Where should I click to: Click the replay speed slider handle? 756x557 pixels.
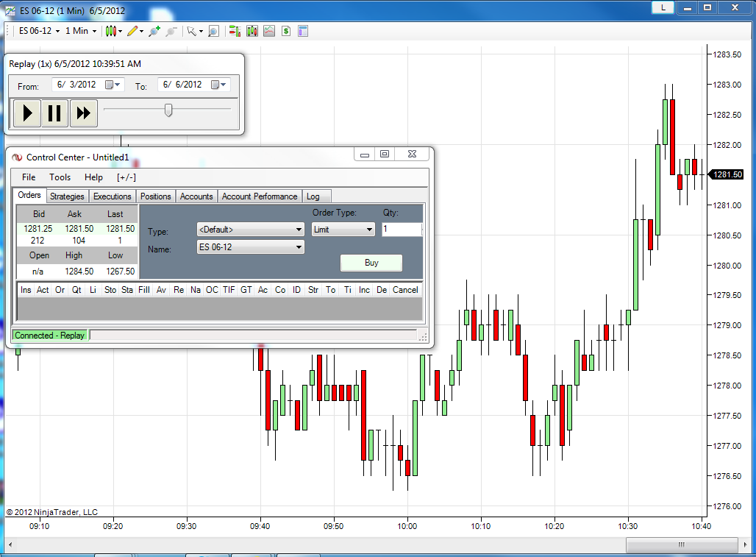[168, 110]
